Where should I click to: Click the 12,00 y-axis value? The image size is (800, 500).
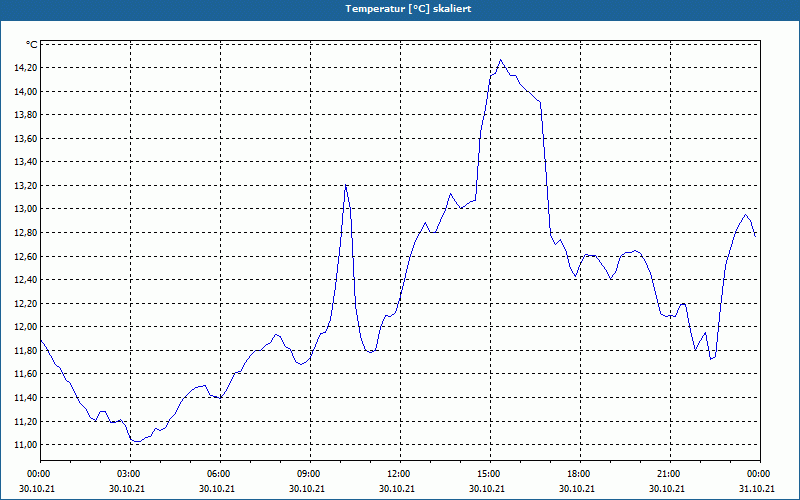27,327
